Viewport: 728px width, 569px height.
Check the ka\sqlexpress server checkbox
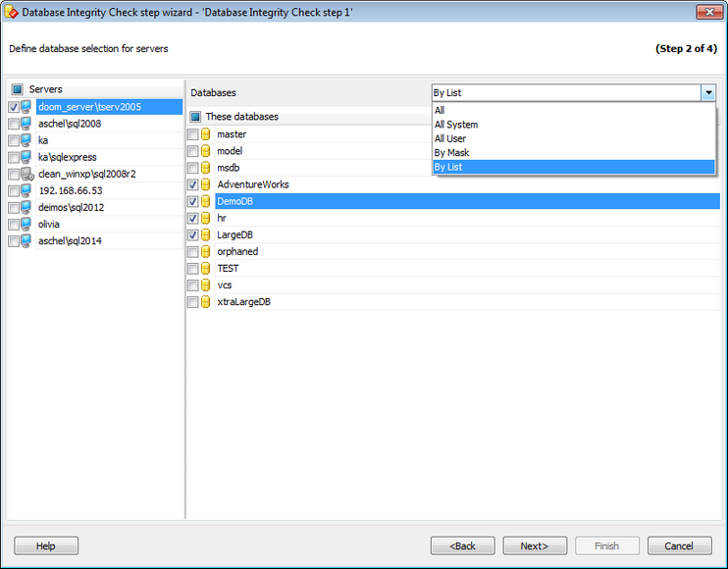tap(14, 157)
